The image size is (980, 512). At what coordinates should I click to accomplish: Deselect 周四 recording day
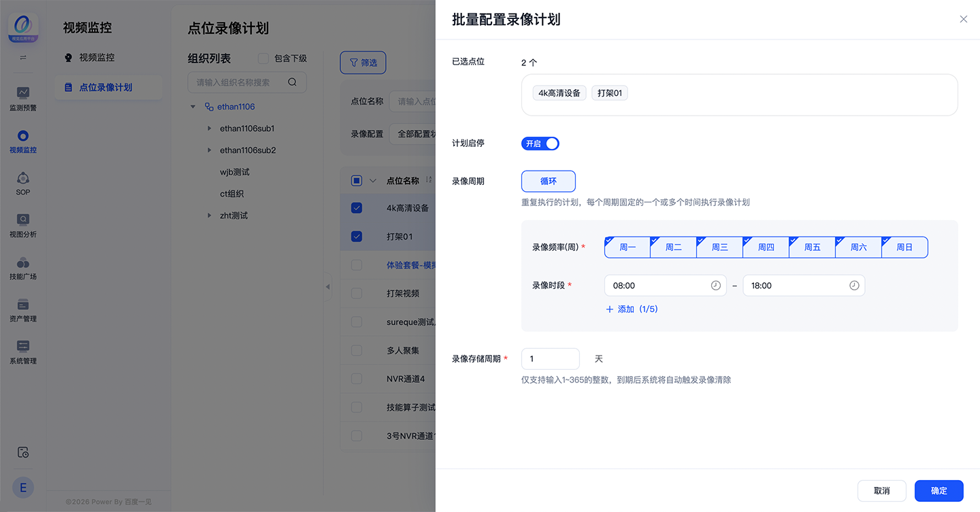766,248
